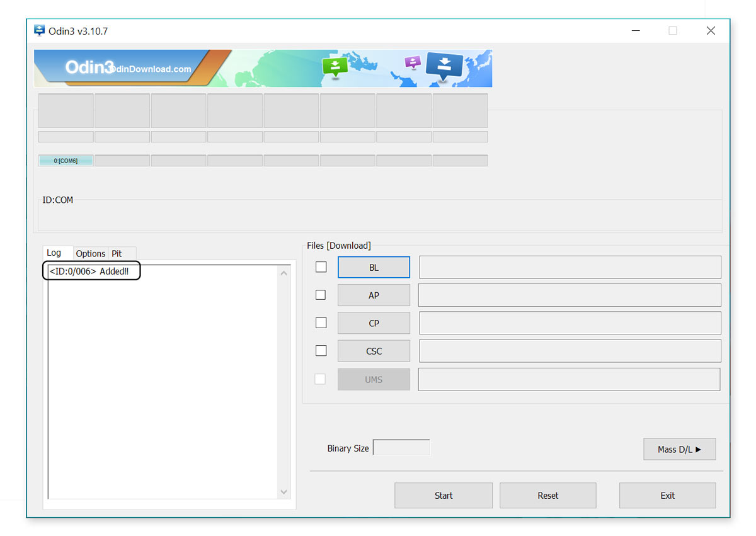
Task: Click the Odin3 app icon in title bar
Action: coord(39,30)
